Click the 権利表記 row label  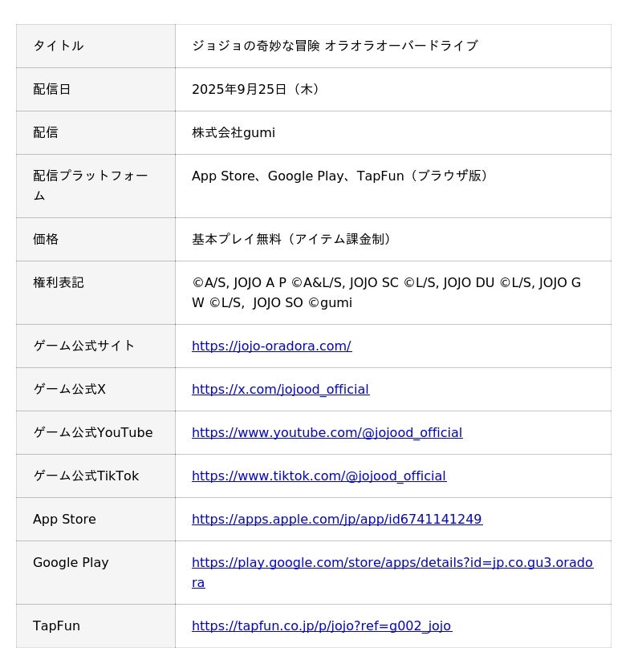(x=58, y=282)
